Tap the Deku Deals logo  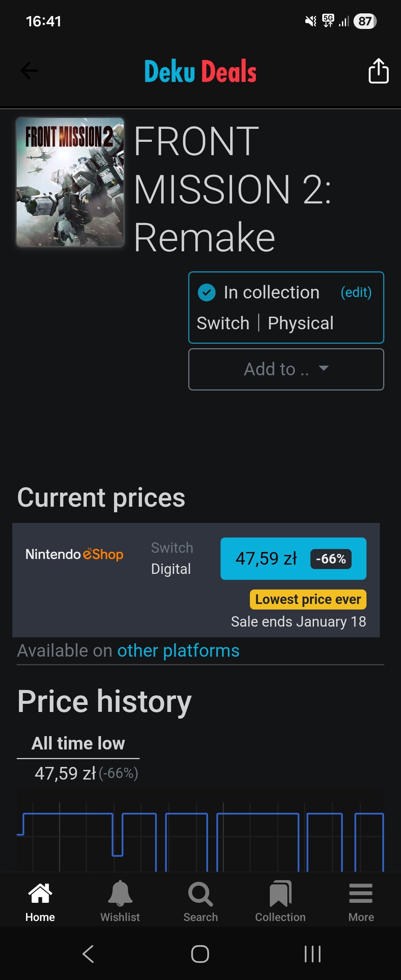[x=200, y=71]
